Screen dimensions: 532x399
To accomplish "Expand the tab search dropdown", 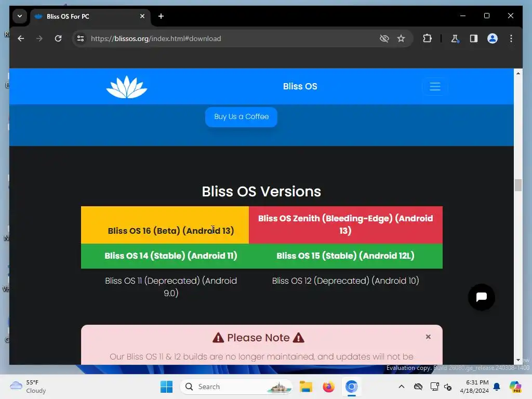I will [x=20, y=16].
